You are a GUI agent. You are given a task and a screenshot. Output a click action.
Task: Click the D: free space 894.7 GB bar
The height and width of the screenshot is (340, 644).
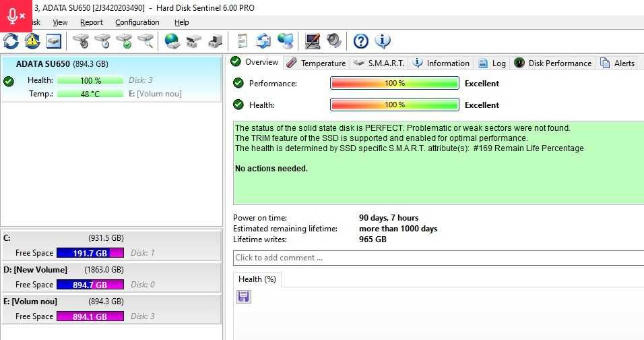pyautogui.click(x=90, y=285)
